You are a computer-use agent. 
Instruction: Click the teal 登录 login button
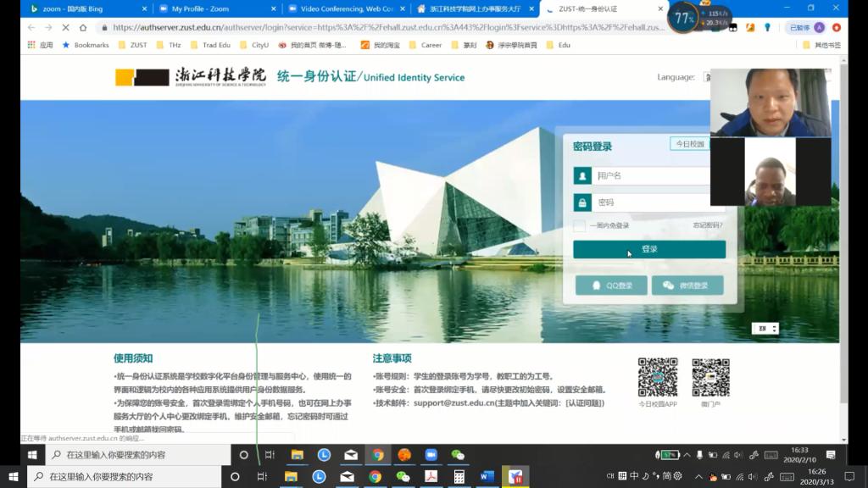pos(649,249)
